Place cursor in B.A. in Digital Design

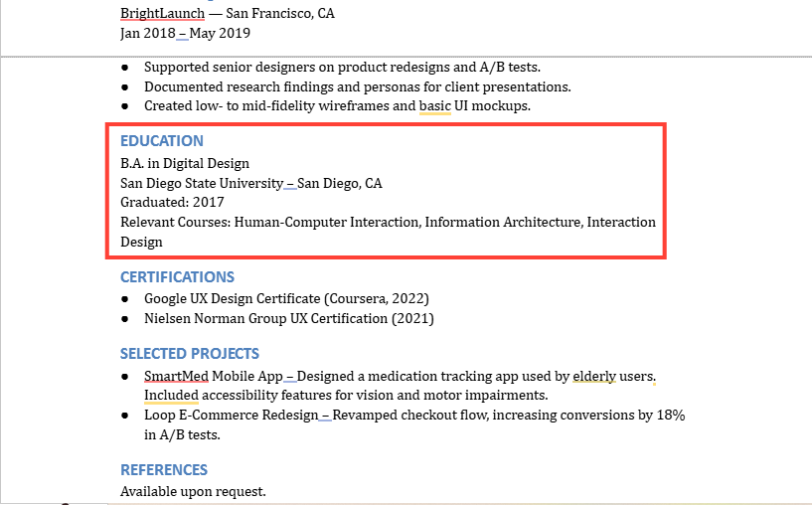point(184,164)
